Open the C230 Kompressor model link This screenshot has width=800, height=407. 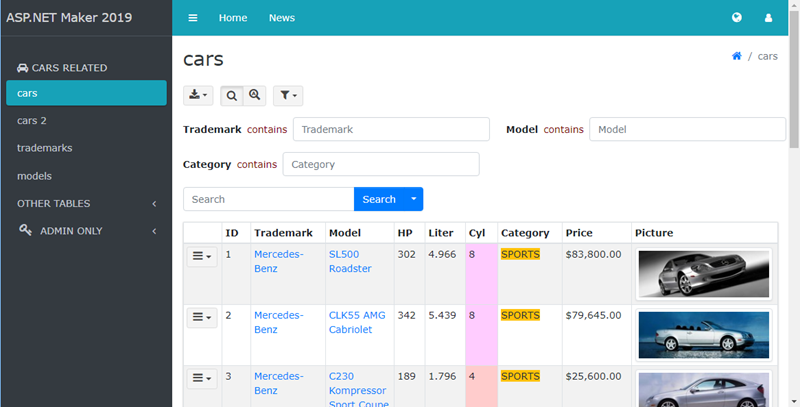[x=359, y=390]
